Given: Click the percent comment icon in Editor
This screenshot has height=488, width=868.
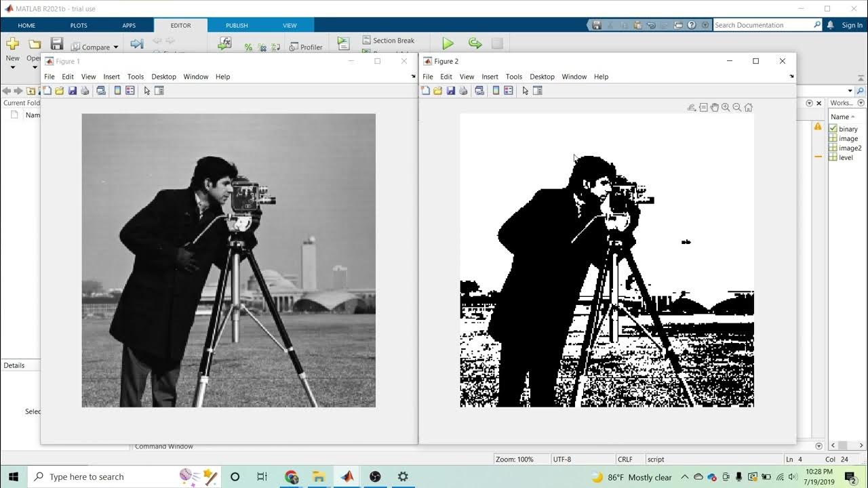Looking at the screenshot, I should (248, 47).
